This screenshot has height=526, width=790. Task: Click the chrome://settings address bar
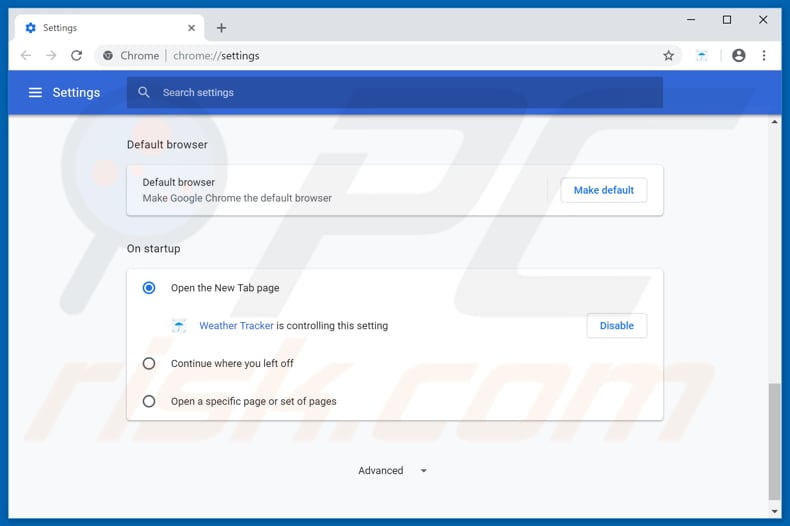pos(388,55)
